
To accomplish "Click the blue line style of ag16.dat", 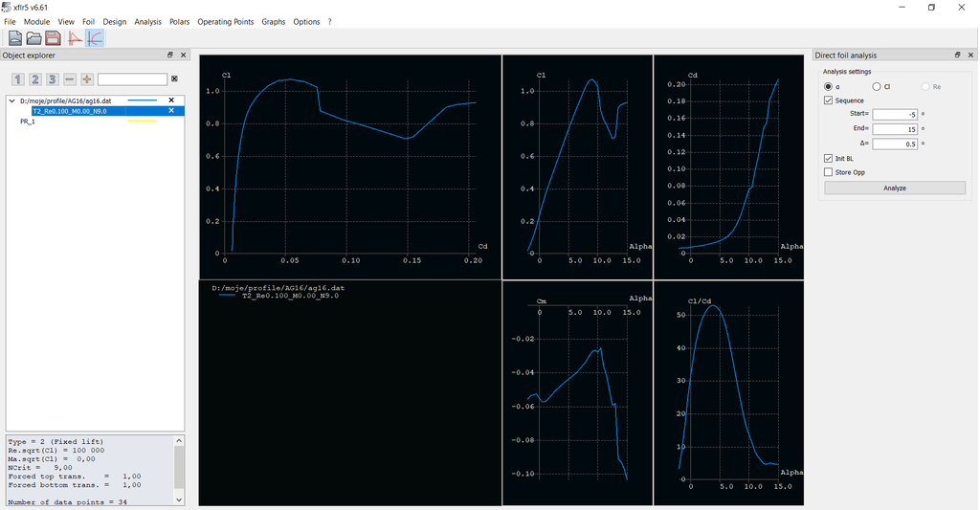I will click(x=142, y=100).
